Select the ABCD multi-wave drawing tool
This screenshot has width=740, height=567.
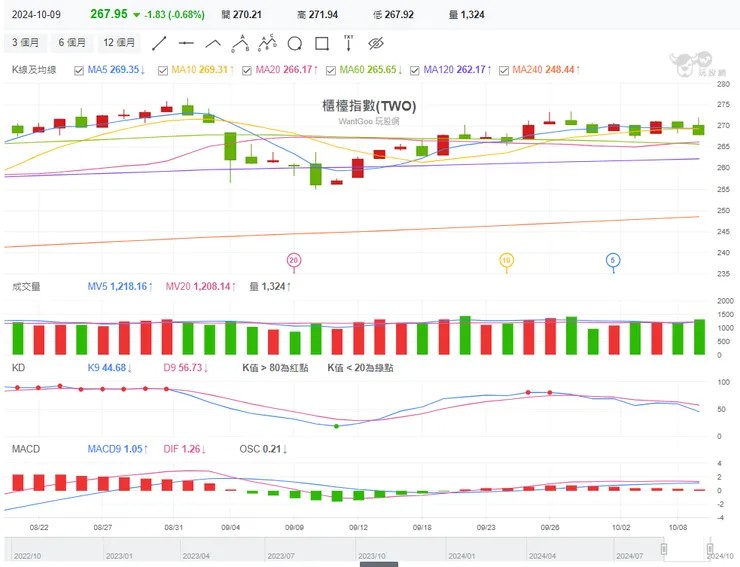[x=268, y=43]
